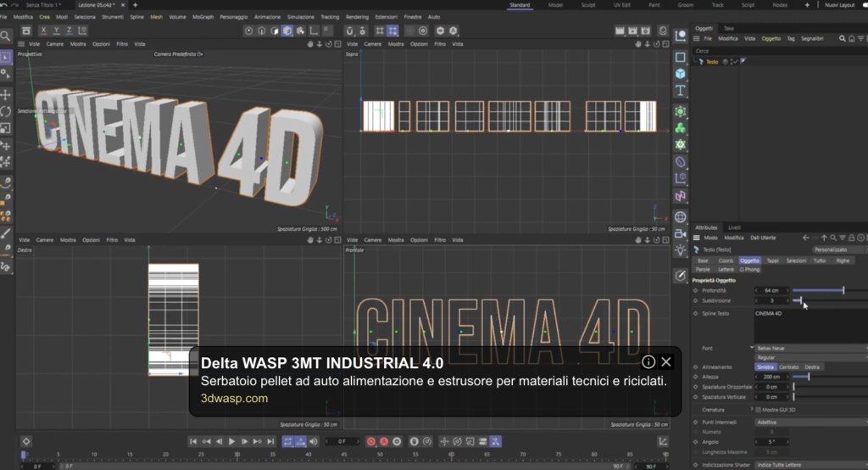Toggle Testo object visibility dots
This screenshot has width=868, height=470.
point(730,62)
